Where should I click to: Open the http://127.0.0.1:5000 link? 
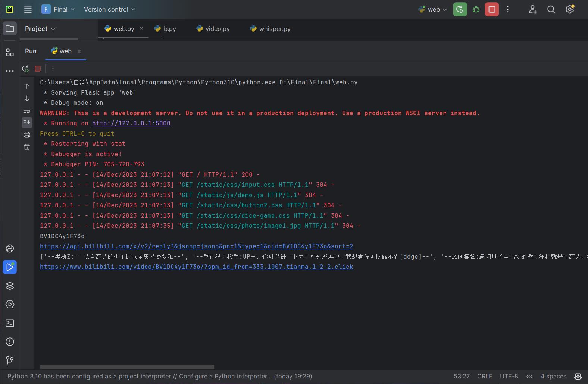131,123
